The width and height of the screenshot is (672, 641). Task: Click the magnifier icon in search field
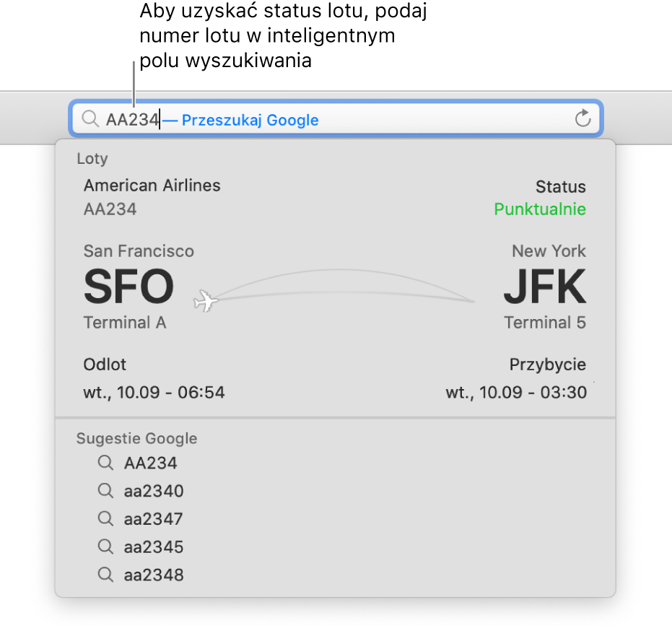[90, 119]
